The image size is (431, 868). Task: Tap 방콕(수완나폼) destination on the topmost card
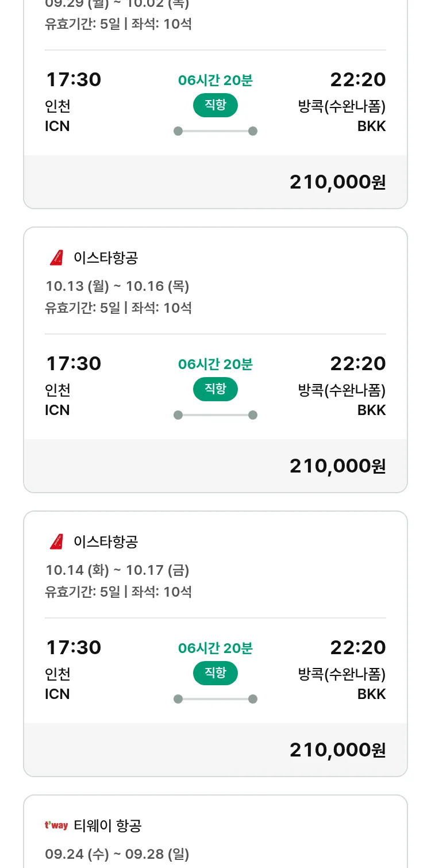[x=341, y=106]
